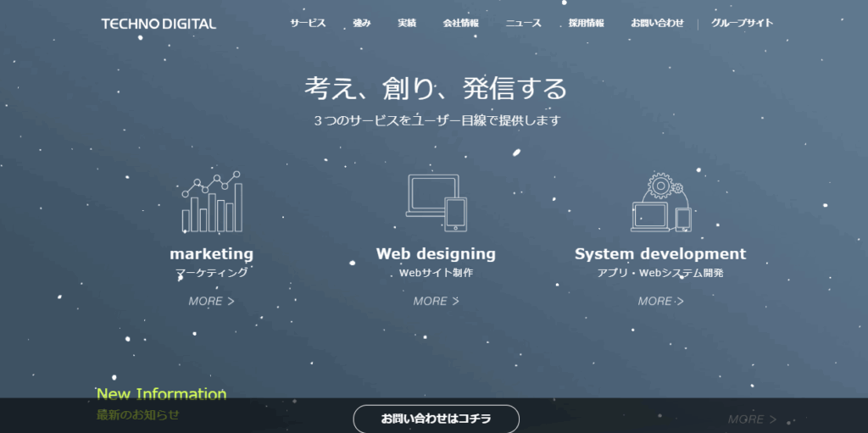Click the System development heading
The image size is (868, 433).
(x=660, y=253)
